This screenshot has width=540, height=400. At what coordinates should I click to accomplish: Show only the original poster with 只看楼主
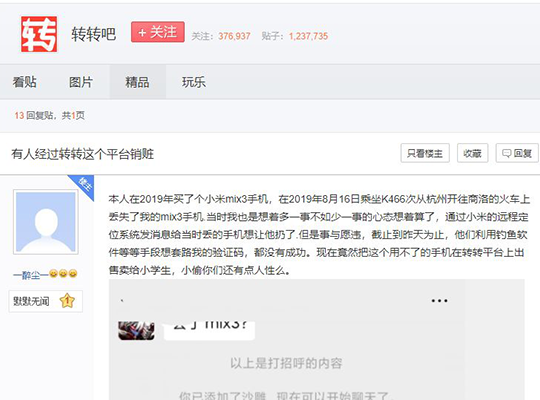[425, 153]
